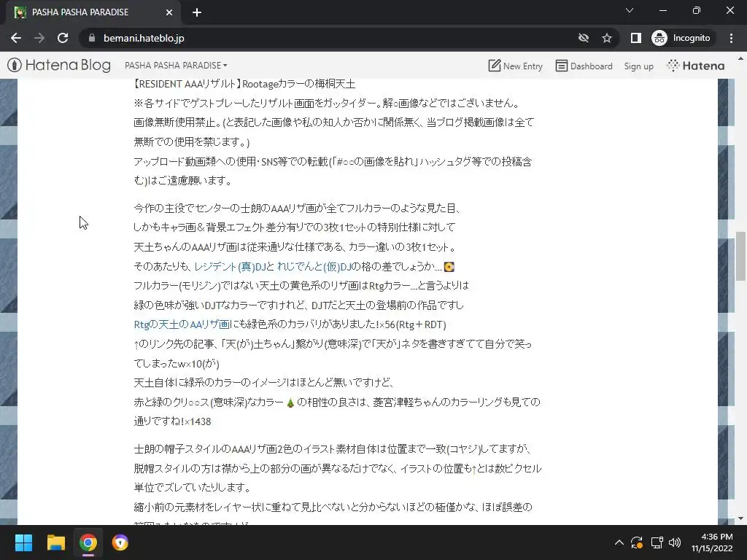The image size is (747, 560).
Task: Click the record disc emoji in the article
Action: point(449,267)
